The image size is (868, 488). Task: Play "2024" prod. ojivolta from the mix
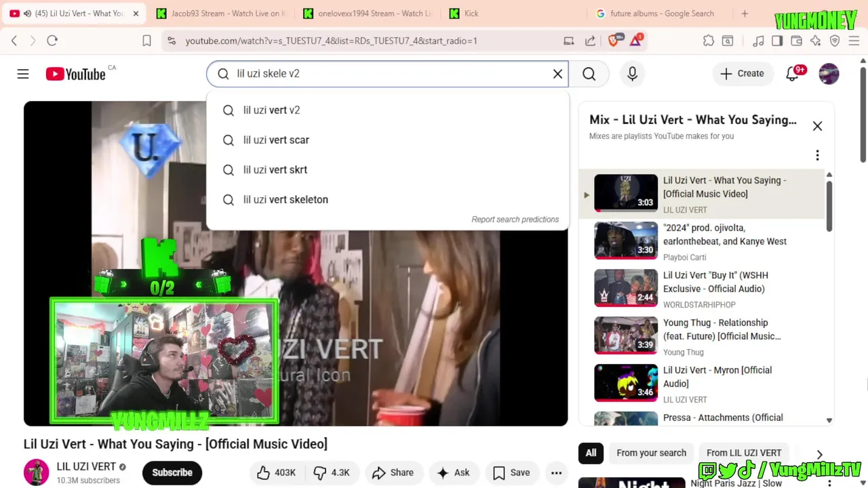coord(702,241)
